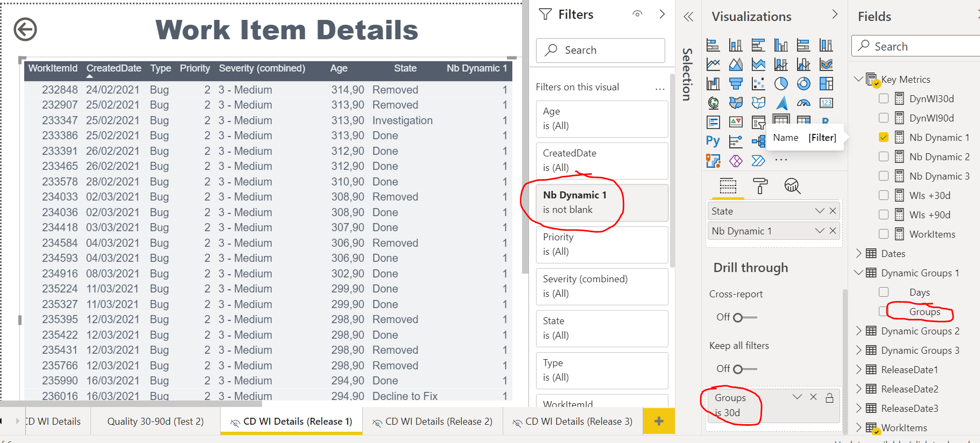Switch to CD WI Details (Release 2) tab

point(433,421)
